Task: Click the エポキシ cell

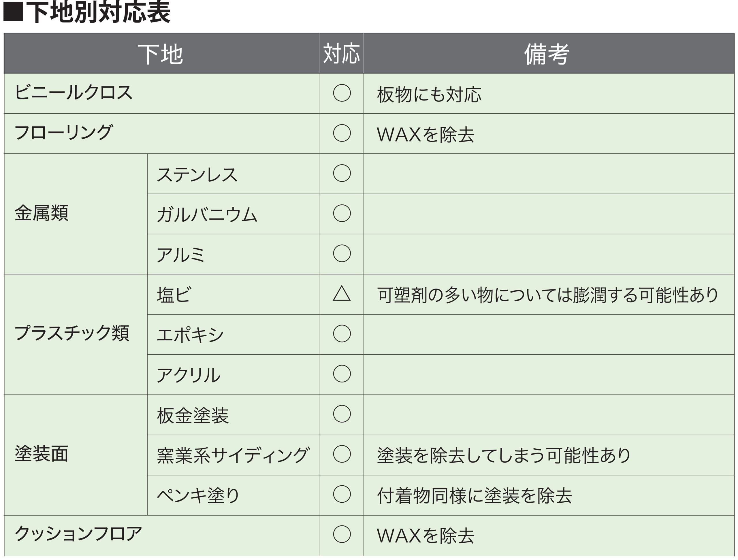Action: (190, 335)
